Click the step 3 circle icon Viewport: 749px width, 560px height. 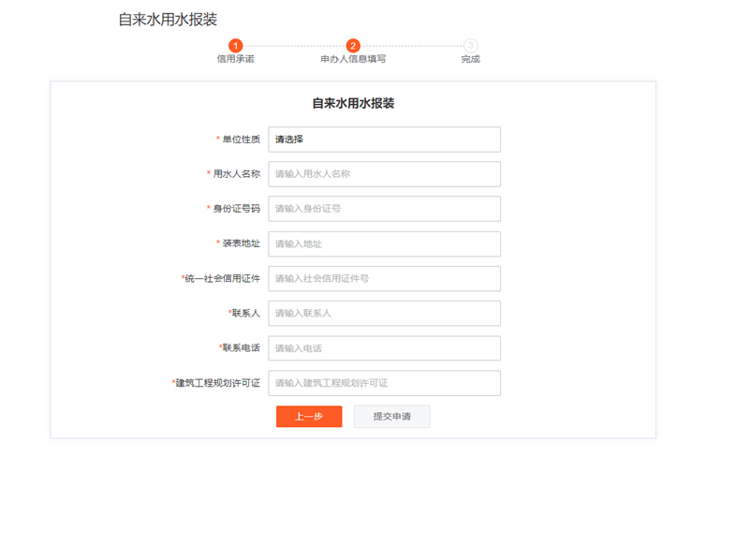[470, 46]
